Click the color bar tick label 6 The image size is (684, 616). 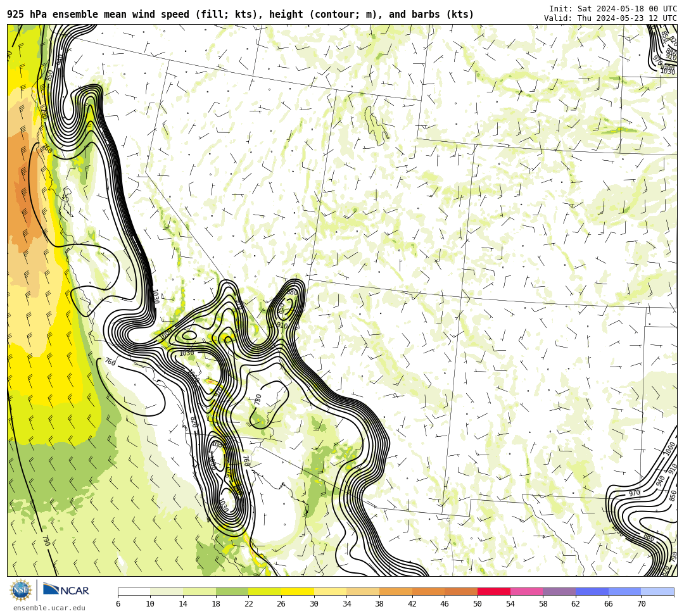click(118, 604)
